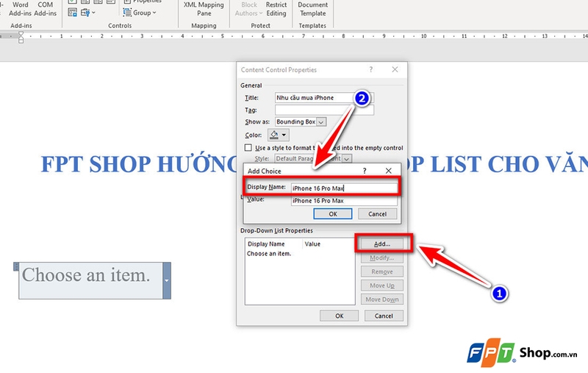The width and height of the screenshot is (588, 373).
Task: Open the Color picker button
Action: pos(279,135)
